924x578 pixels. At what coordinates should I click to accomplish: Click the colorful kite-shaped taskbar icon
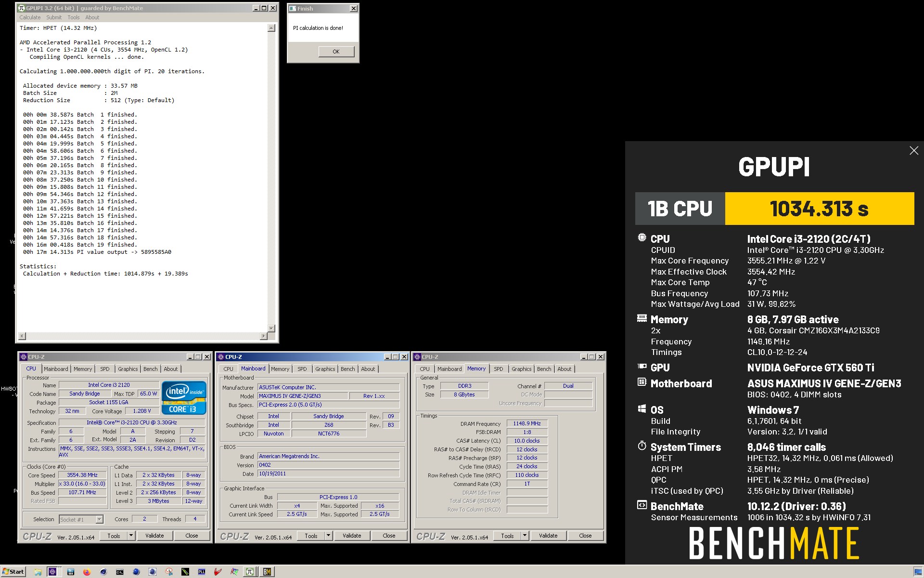[x=234, y=572]
